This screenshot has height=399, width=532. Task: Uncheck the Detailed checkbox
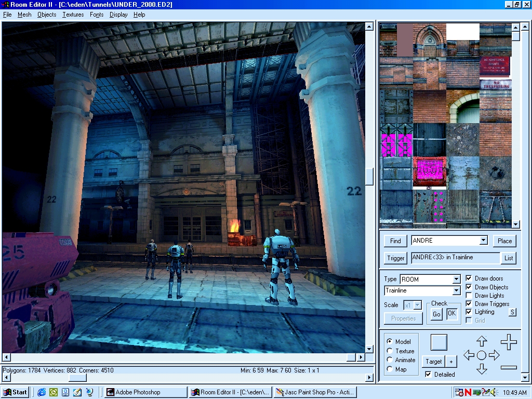pos(428,374)
